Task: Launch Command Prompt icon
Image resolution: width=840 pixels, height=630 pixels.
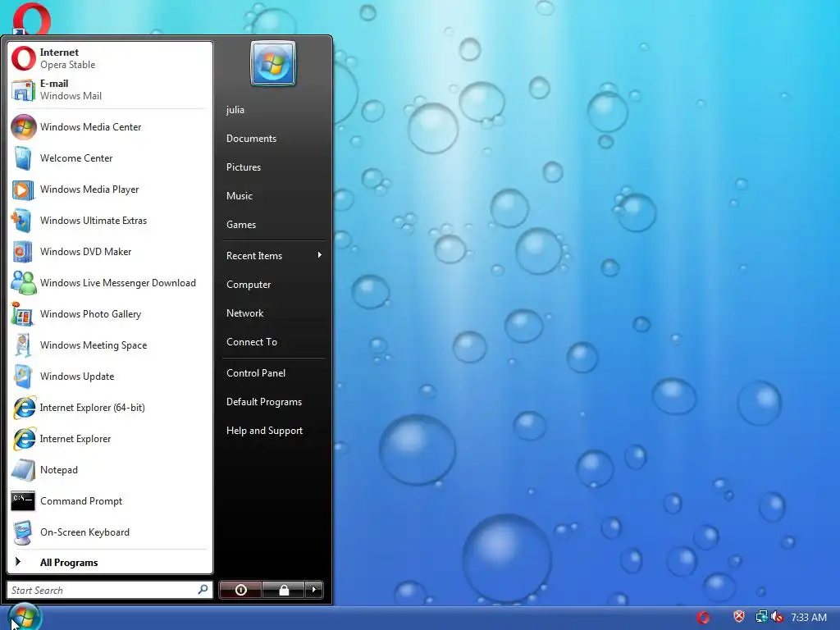Action: (24, 501)
